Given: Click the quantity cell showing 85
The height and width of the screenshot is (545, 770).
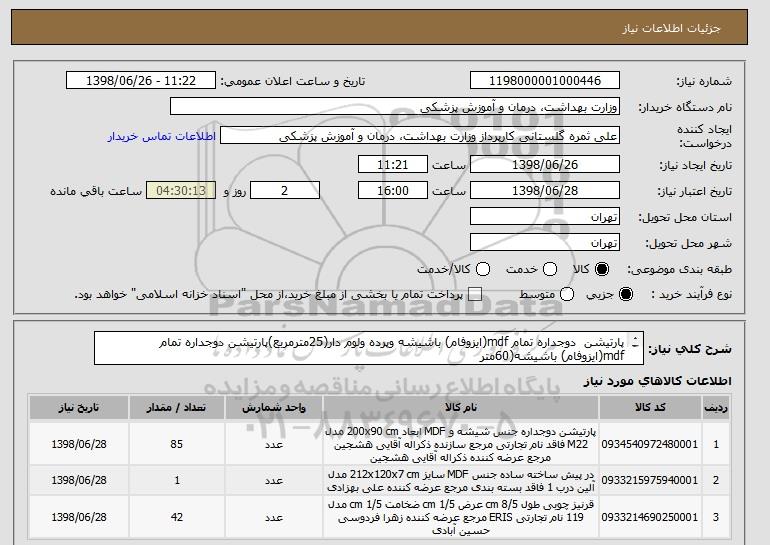Looking at the screenshot, I should (177, 444).
